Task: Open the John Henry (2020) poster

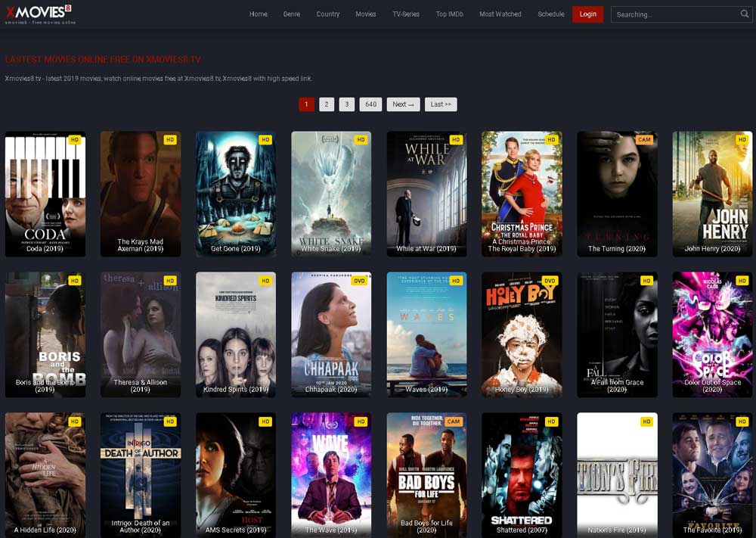Action: [x=713, y=194]
